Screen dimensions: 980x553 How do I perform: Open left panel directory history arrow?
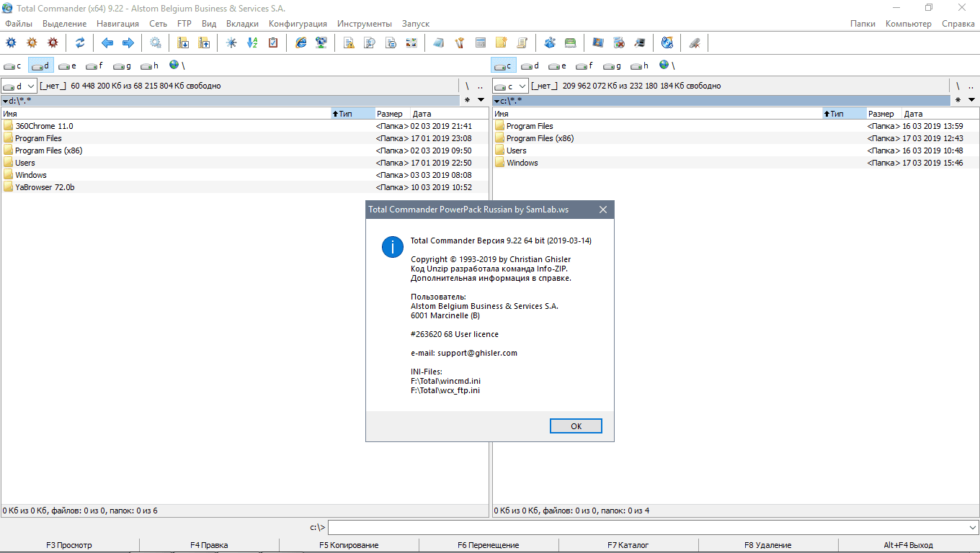click(481, 100)
